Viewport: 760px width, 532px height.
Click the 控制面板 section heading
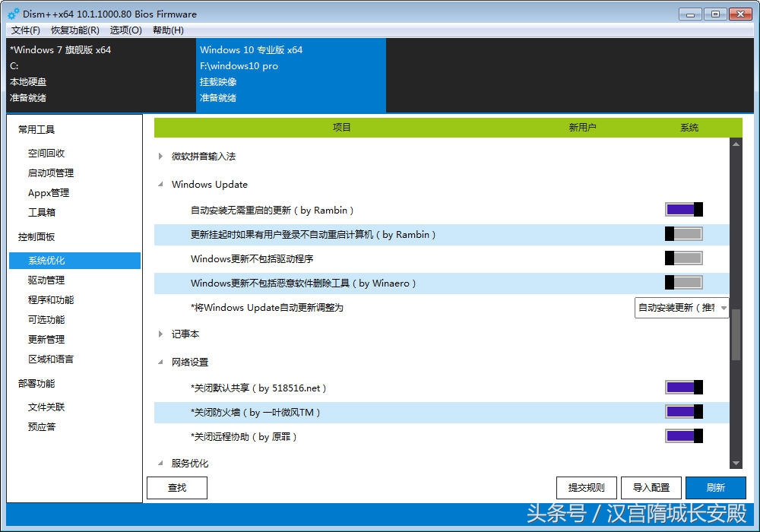coord(36,237)
